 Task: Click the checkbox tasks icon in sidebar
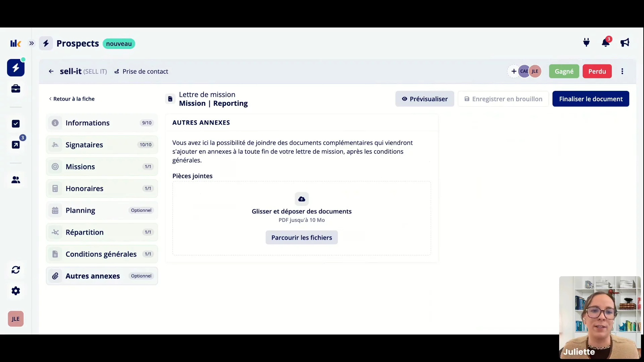pyautogui.click(x=16, y=124)
